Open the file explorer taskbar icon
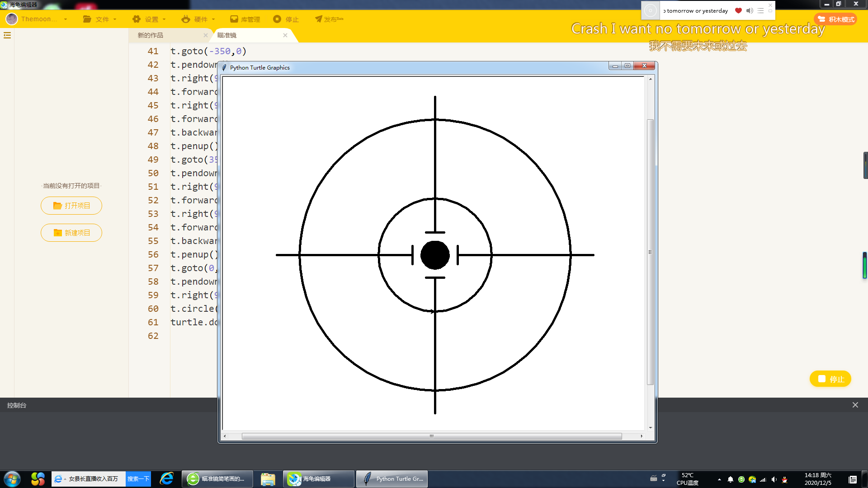The height and width of the screenshot is (488, 868). [268, 479]
